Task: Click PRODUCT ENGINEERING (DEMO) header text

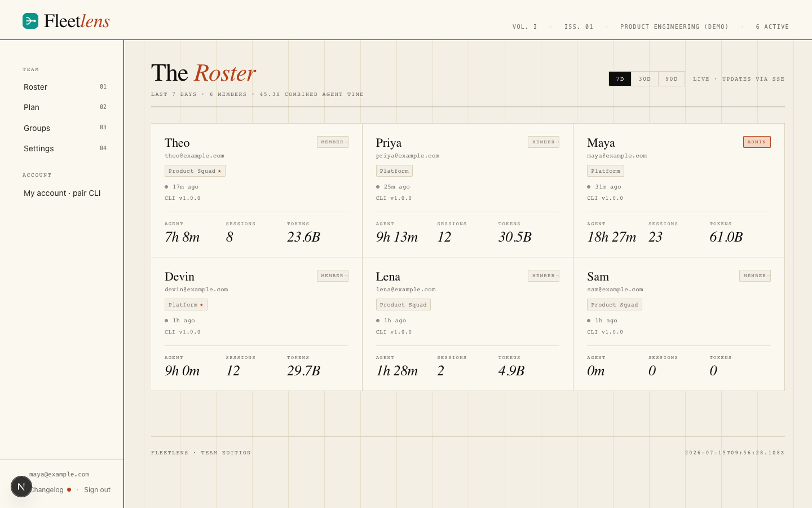Action: (x=674, y=27)
